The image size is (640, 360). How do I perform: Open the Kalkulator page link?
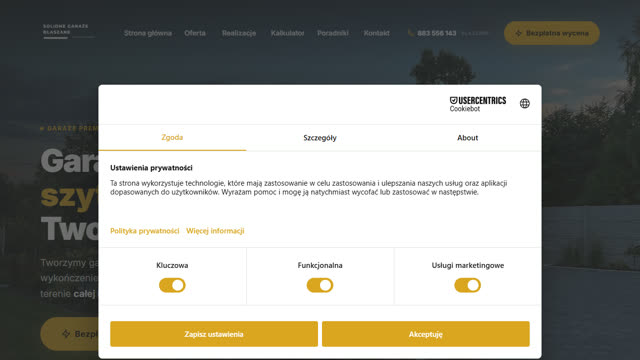click(x=287, y=33)
